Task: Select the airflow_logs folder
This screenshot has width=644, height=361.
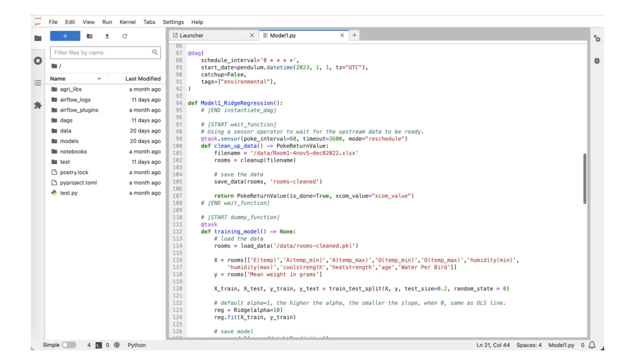Action: tap(105, 100)
